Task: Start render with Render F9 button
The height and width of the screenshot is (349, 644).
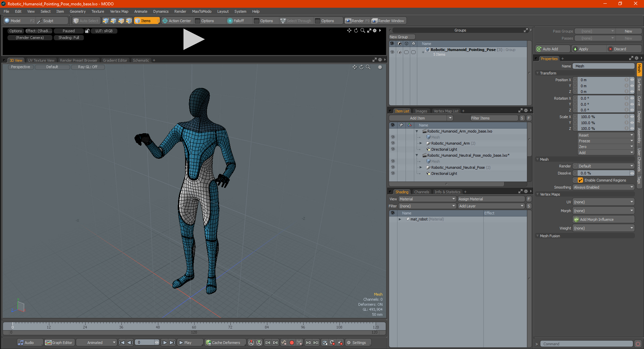Action: (357, 21)
